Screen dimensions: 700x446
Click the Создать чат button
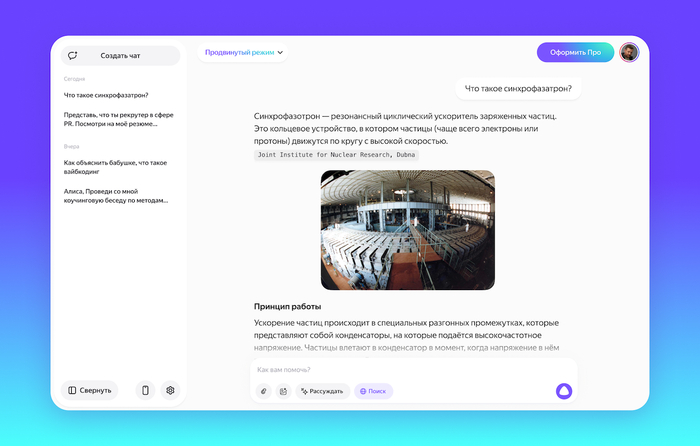pos(121,55)
